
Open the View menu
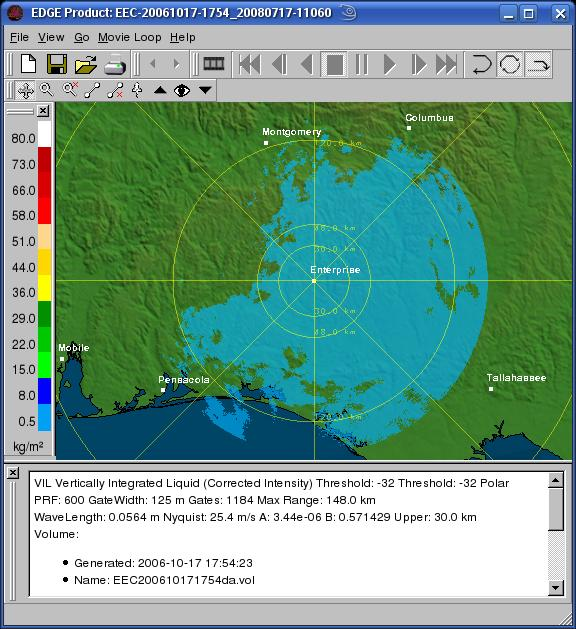tap(51, 37)
